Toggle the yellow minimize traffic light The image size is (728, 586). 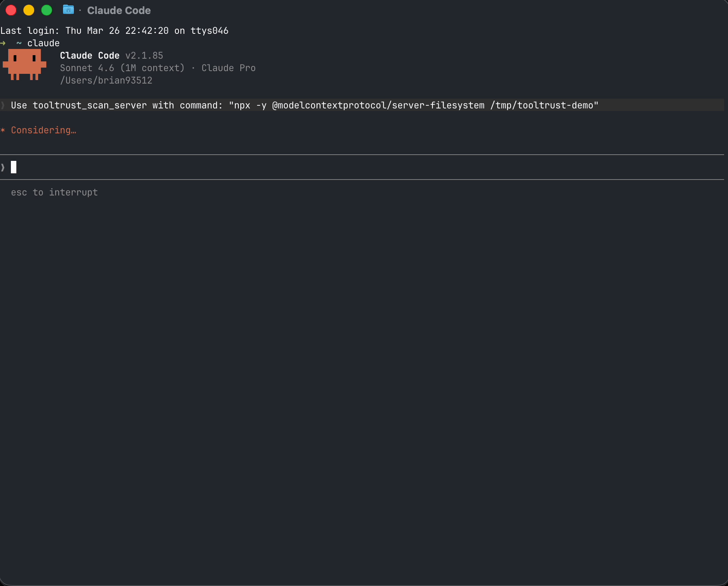point(29,10)
